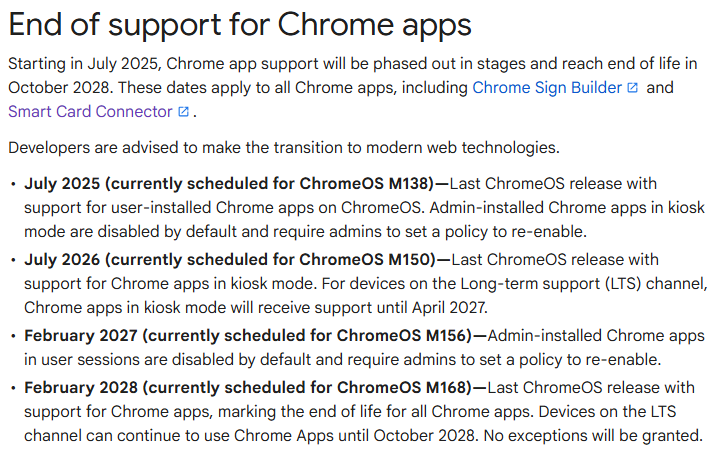
Task: Click the July 2026 ChromeOS M150 bold text
Action: (x=230, y=260)
